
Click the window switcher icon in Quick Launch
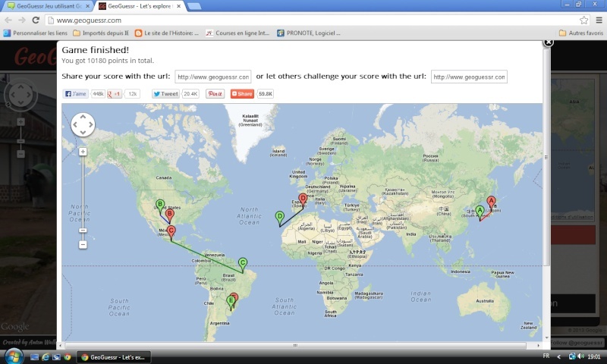pyautogui.click(x=56, y=357)
